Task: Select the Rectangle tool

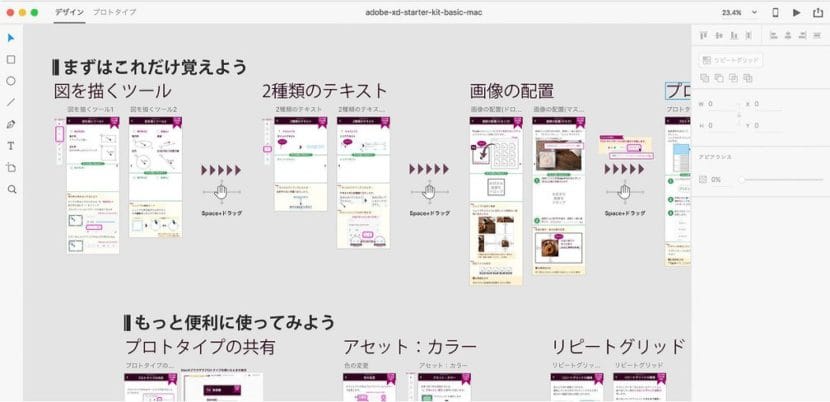Action: pos(11,59)
